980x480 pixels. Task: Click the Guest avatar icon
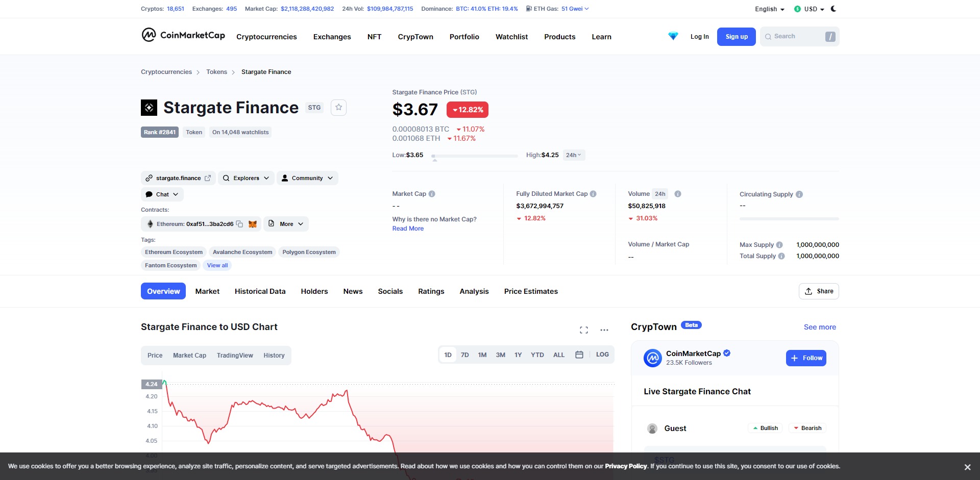click(652, 428)
